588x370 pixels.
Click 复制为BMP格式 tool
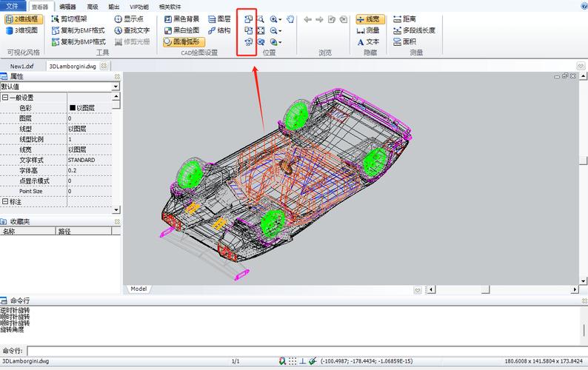[x=78, y=41]
